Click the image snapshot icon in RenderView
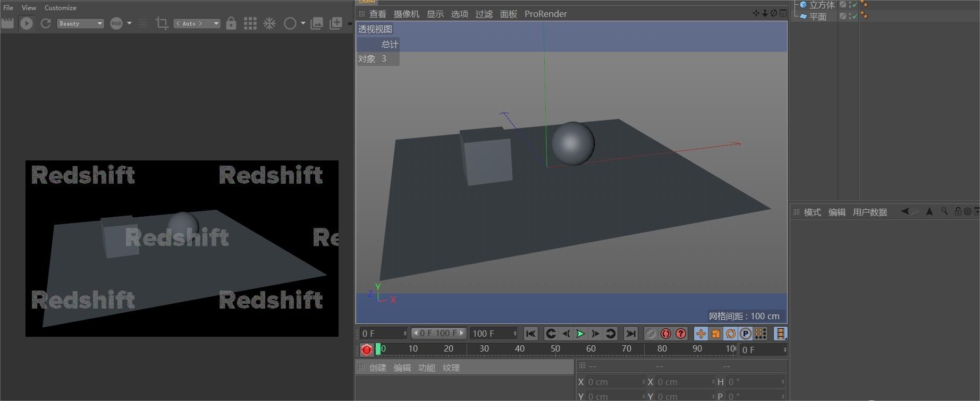This screenshot has width=980, height=401. 317,23
